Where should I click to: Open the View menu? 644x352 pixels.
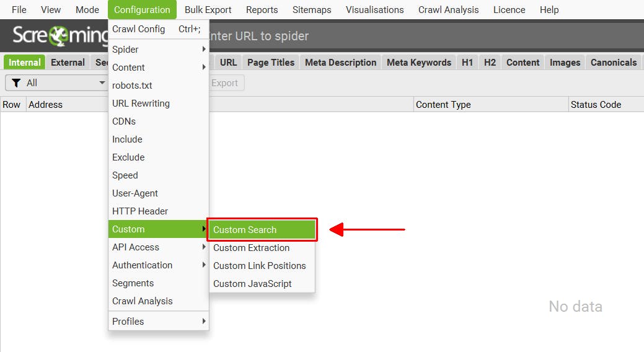click(51, 9)
